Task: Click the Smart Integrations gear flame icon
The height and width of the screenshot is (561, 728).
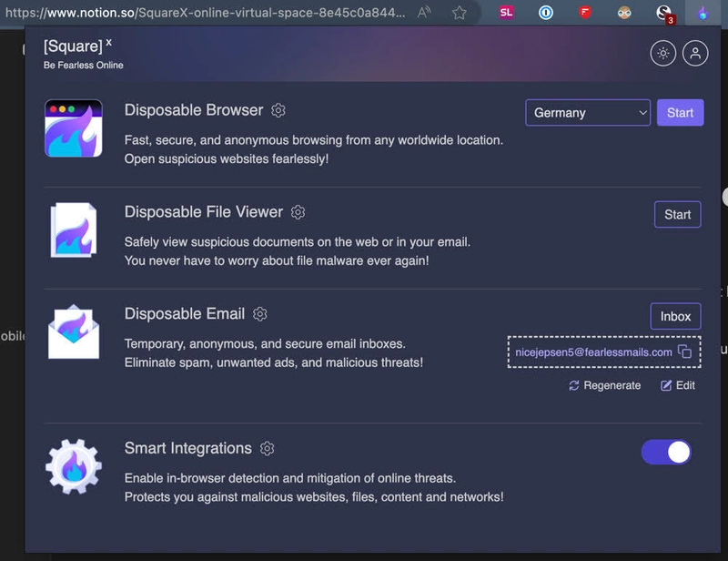Action: click(74, 466)
